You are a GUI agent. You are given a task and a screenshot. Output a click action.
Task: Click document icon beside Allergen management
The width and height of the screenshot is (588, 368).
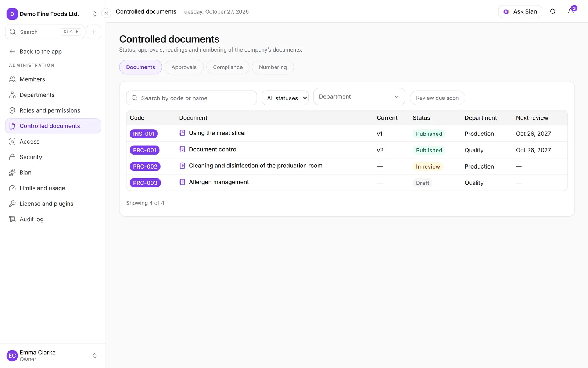pos(182,182)
